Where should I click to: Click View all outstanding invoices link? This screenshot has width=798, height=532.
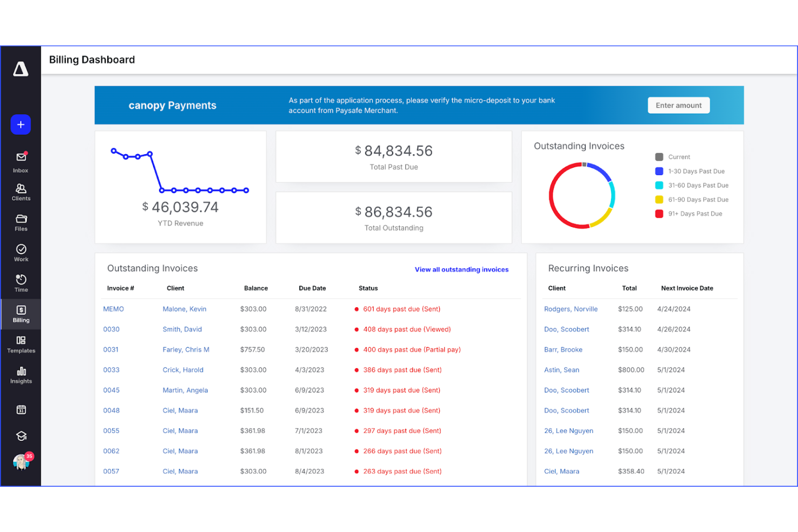[x=462, y=270]
